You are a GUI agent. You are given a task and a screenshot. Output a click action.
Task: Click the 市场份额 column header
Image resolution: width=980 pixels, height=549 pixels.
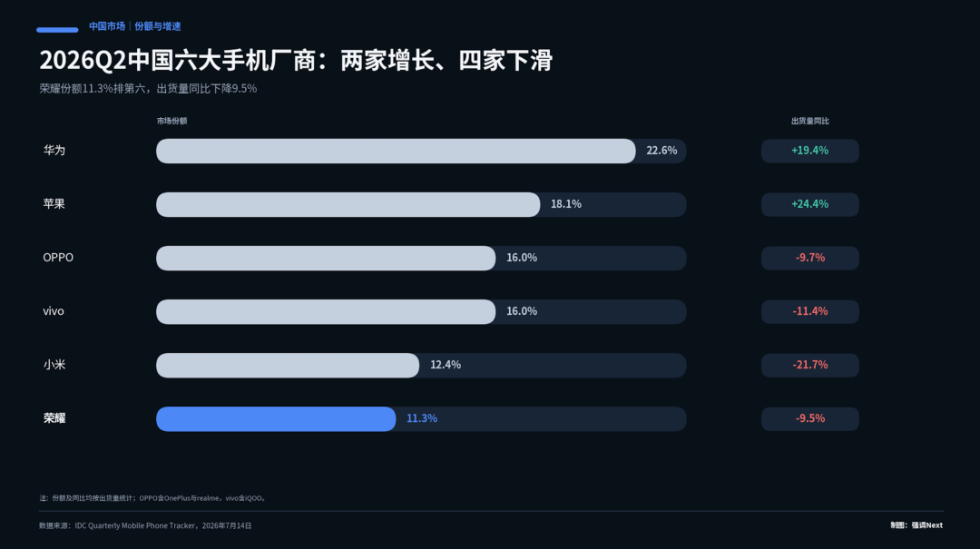171,121
